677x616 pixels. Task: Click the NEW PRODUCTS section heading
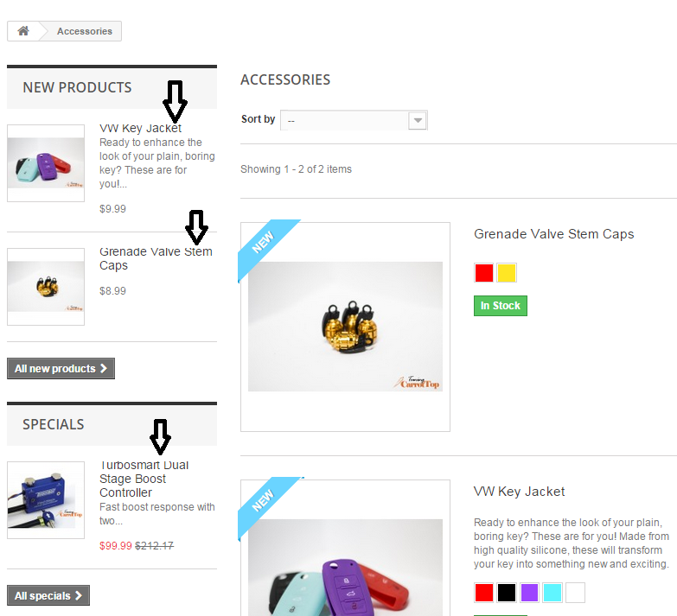tap(77, 87)
